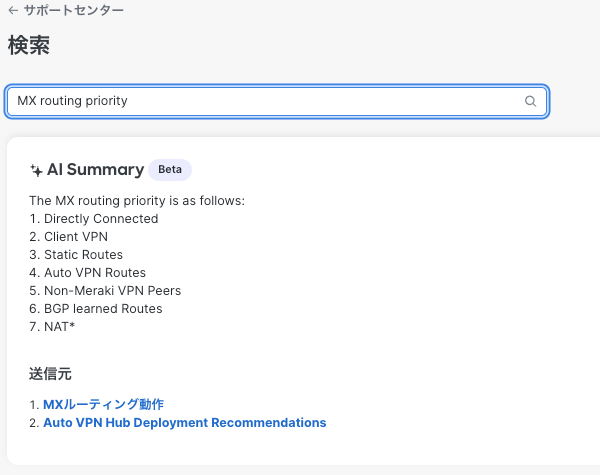Image resolution: width=600 pixels, height=475 pixels.
Task: Click the Beta badge
Action: [170, 169]
